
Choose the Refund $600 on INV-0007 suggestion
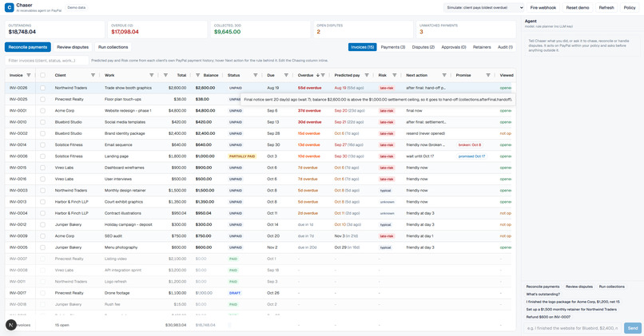click(x=548, y=317)
